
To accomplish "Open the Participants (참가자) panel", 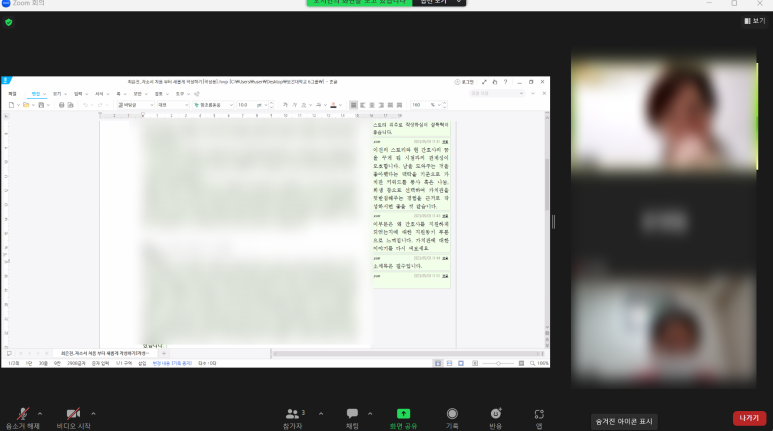I will coord(292,413).
